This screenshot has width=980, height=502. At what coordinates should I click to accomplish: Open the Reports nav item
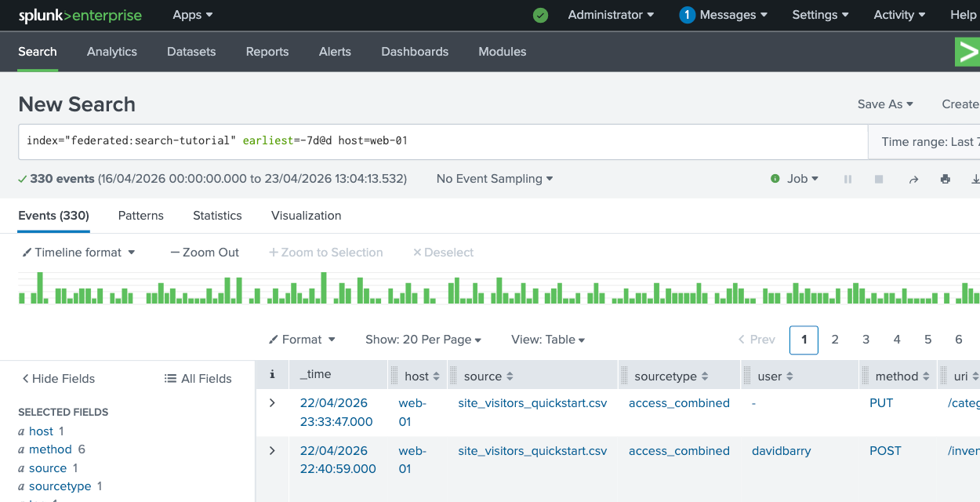[x=267, y=52]
